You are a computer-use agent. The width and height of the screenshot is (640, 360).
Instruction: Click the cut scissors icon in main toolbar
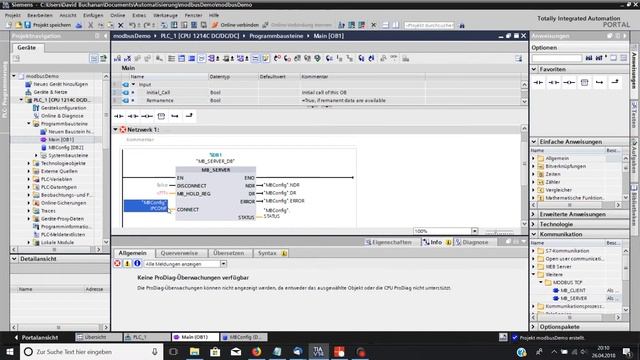point(91,25)
